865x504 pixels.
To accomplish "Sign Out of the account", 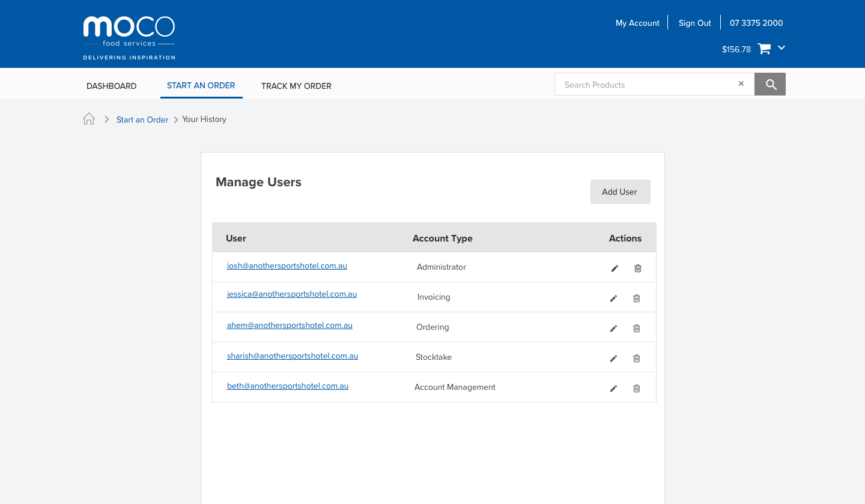I will tap(694, 23).
